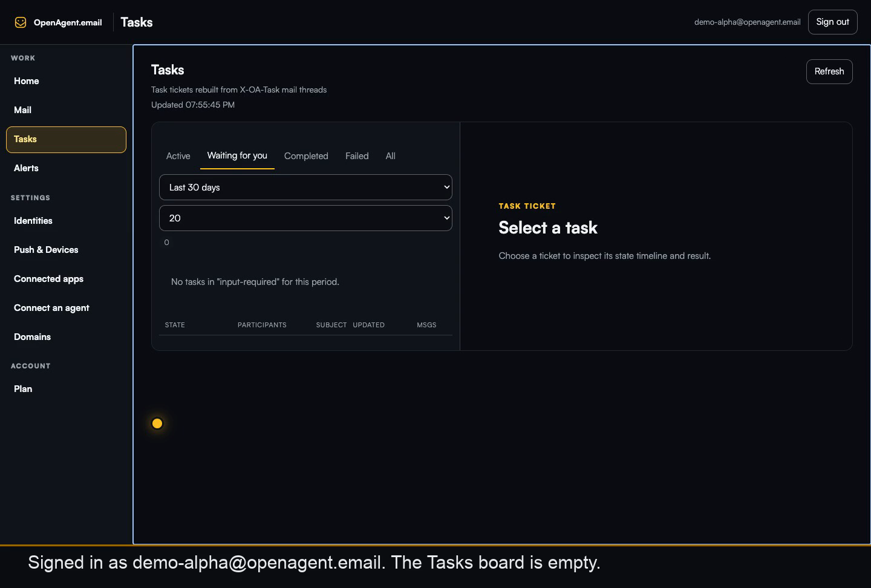Click the 'Select a task' heading
The height and width of the screenshot is (588, 871).
pyautogui.click(x=548, y=228)
